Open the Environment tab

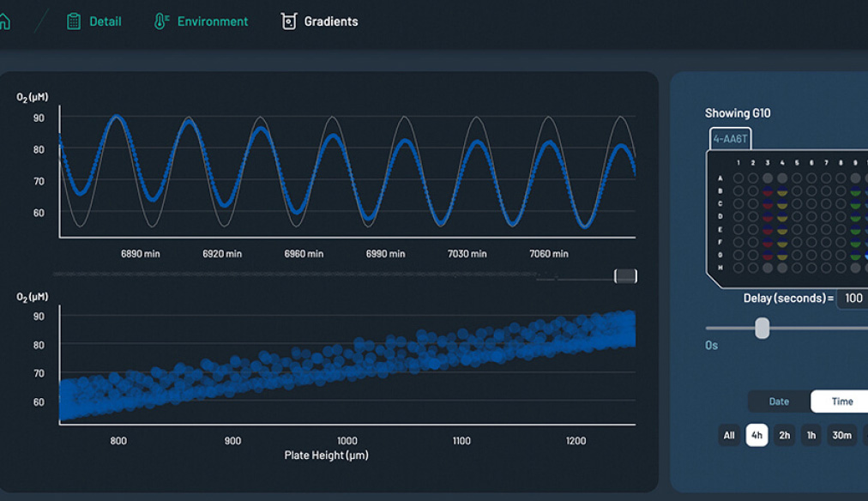click(x=212, y=21)
